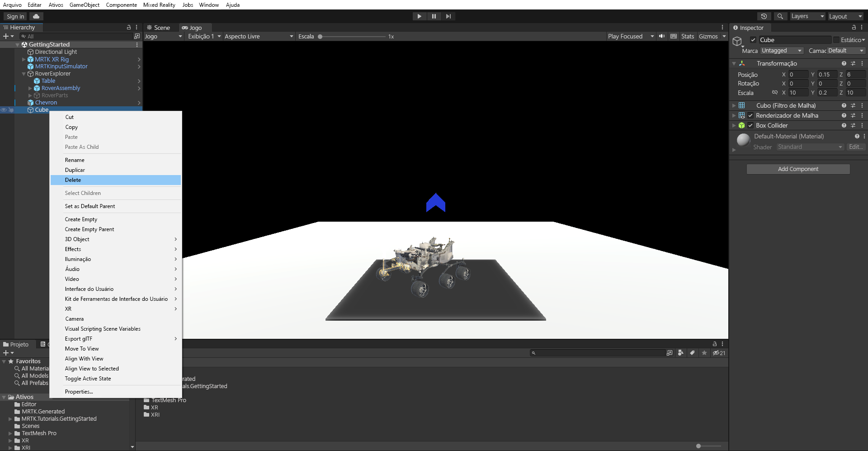Click the Pause button in the toolbar

click(434, 16)
